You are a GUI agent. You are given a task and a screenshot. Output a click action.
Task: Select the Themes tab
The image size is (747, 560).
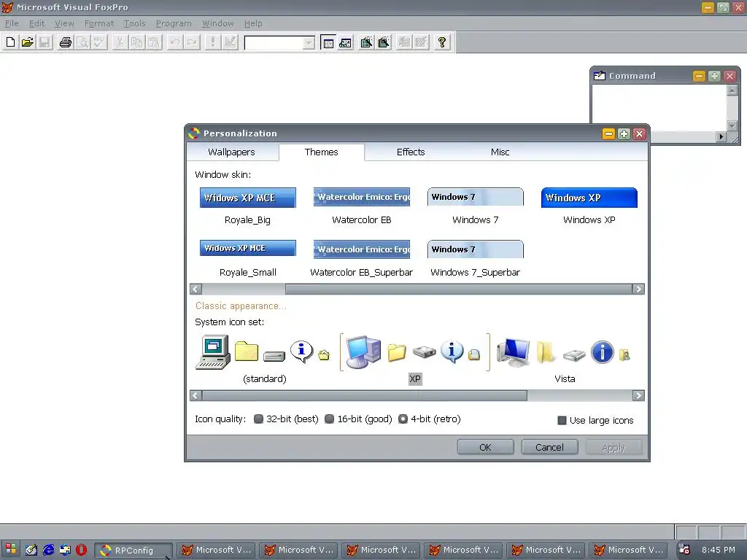point(322,152)
